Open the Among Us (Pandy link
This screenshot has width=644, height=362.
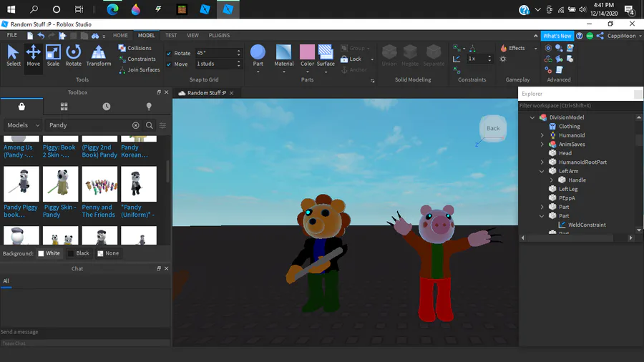click(x=18, y=151)
